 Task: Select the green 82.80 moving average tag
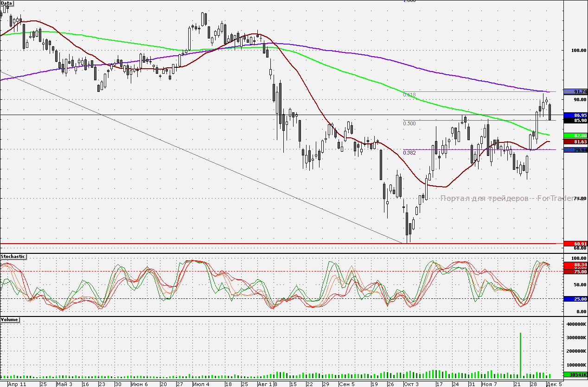pos(575,135)
